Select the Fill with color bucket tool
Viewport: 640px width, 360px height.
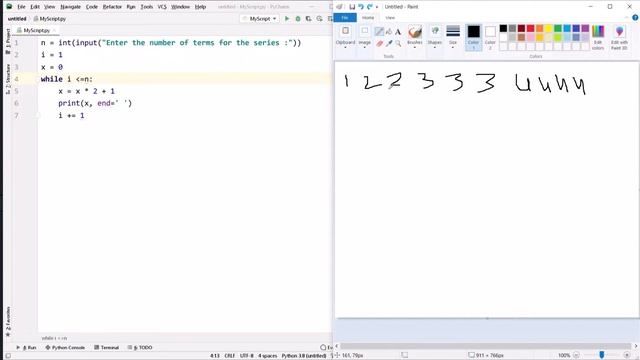pos(389,31)
